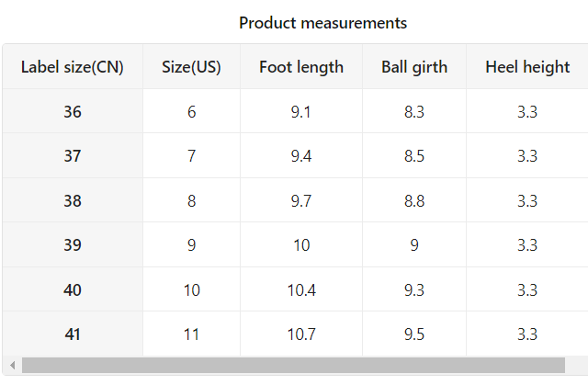Viewport: 588px width, 385px height.
Task: Click the Size(US) column header
Action: tap(191, 67)
